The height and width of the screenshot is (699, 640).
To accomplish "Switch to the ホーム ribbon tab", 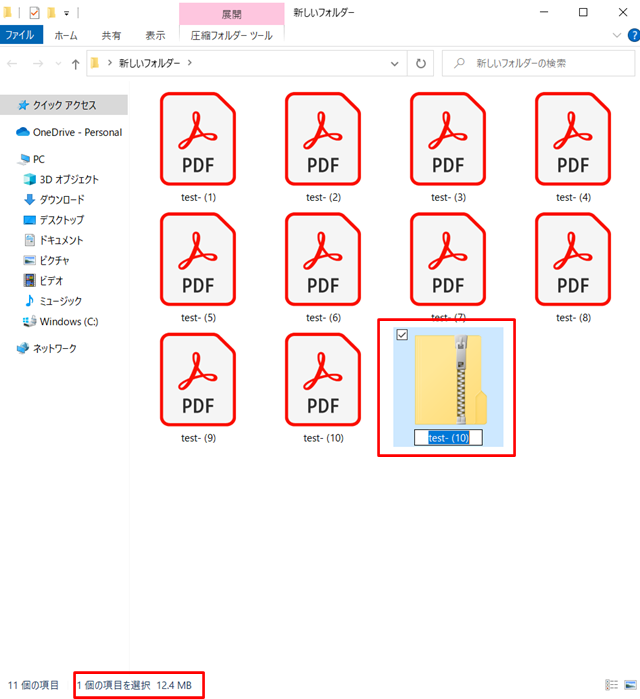I will coord(66,35).
